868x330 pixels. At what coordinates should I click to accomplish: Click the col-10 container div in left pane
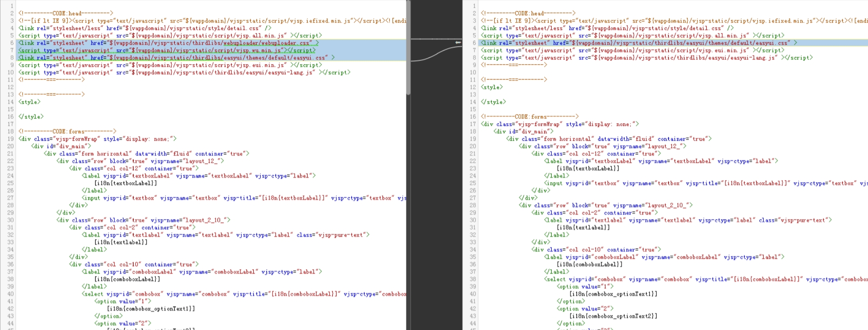pyautogui.click(x=134, y=264)
